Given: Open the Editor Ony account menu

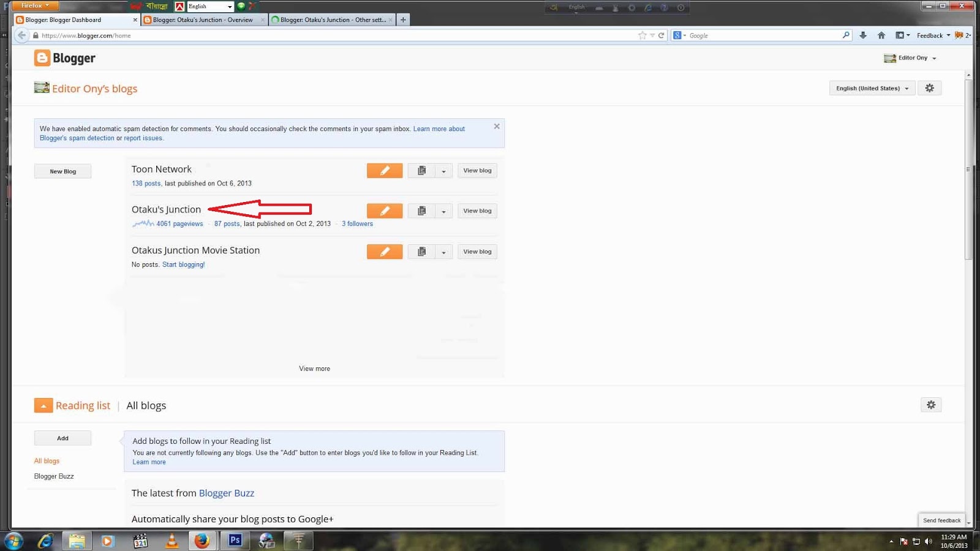Looking at the screenshot, I should point(910,58).
